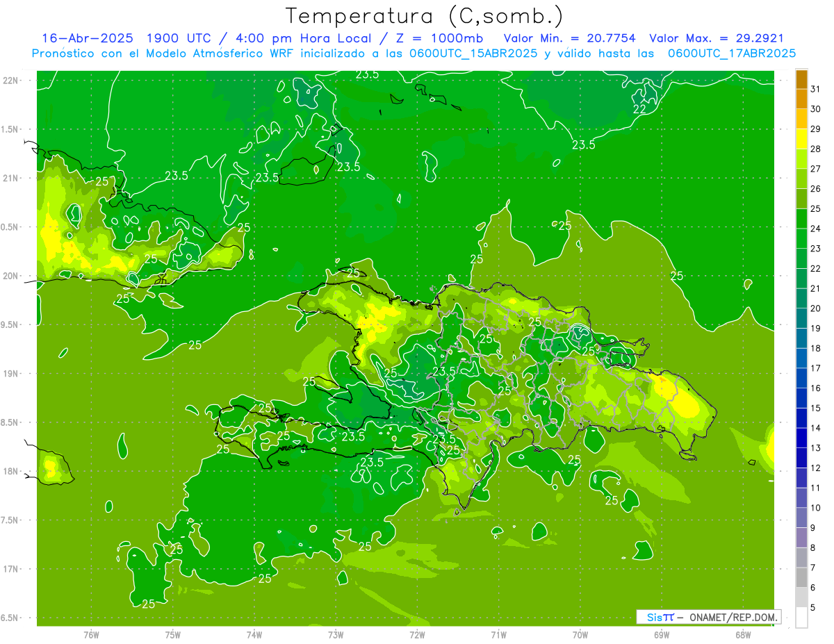This screenshot has height=644, width=834.
Task: Click the "Valor Min. = 20.7754" value
Action: [569, 38]
